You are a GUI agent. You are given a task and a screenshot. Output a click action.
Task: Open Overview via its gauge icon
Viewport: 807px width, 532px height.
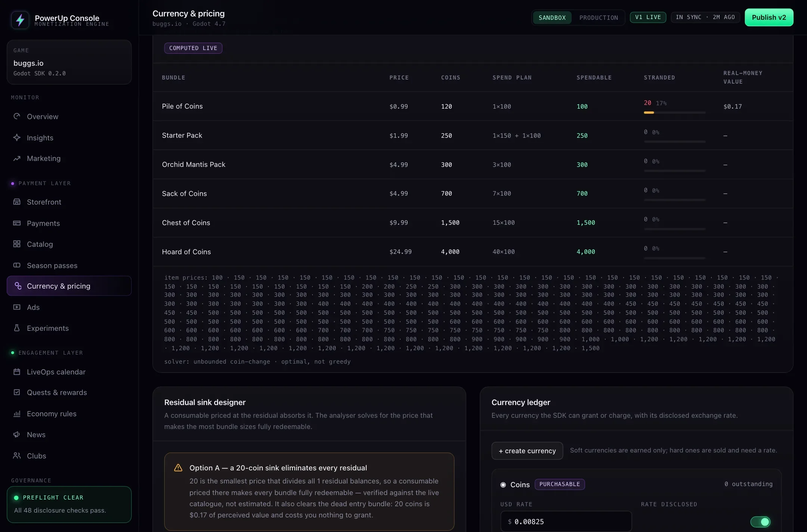pos(17,116)
